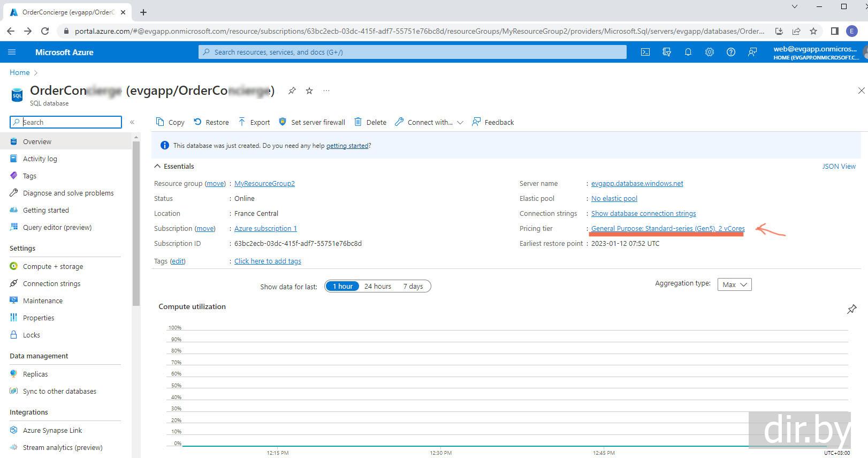868x458 pixels.
Task: Open the notifications bell
Action: [x=688, y=52]
